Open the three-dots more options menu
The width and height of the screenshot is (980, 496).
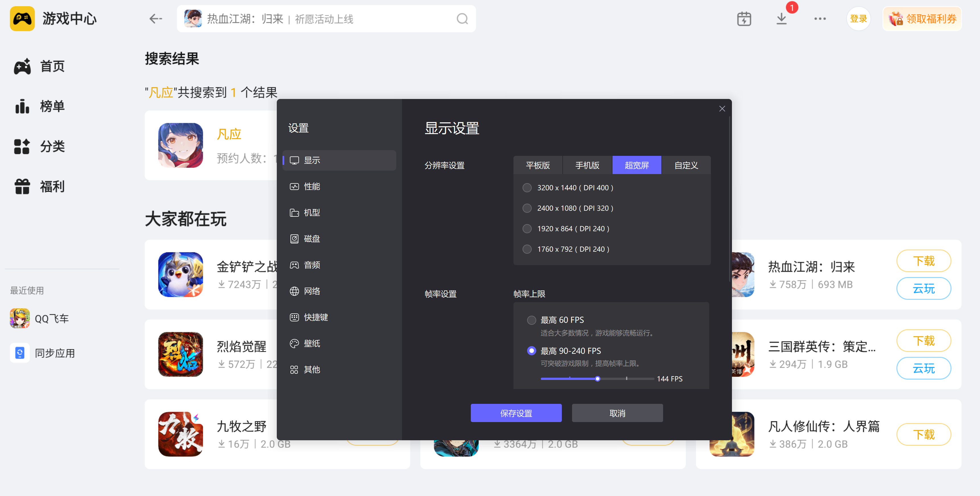820,19
